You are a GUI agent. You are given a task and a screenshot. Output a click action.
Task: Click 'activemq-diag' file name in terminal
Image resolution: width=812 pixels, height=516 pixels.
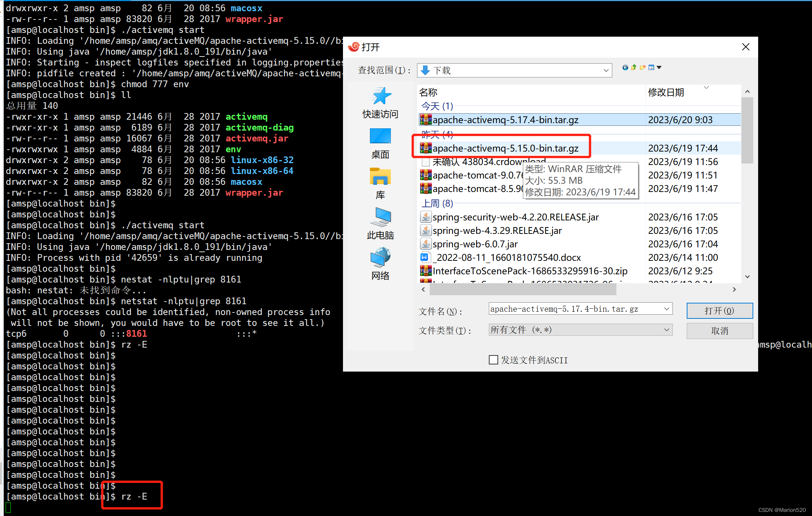pyautogui.click(x=260, y=128)
